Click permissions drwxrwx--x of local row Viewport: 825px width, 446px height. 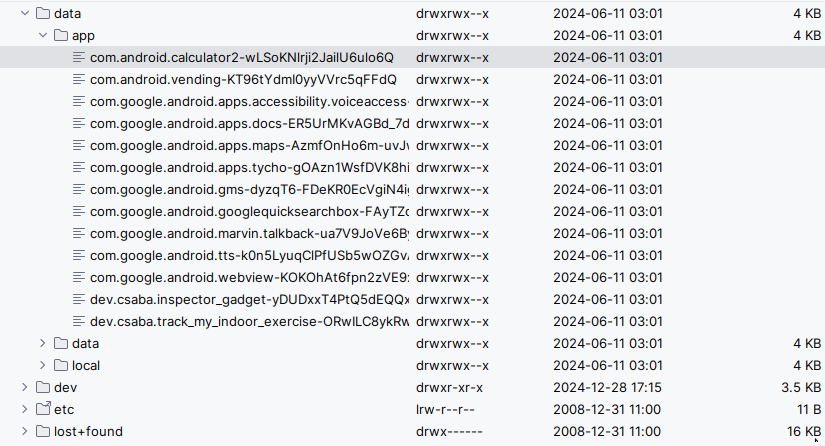(x=452, y=366)
